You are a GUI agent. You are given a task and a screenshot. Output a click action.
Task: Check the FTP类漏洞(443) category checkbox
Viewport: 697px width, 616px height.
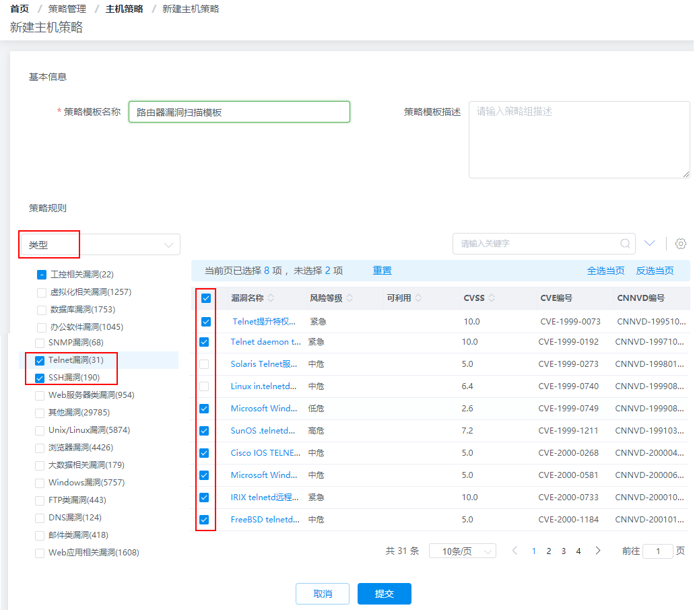[40, 500]
